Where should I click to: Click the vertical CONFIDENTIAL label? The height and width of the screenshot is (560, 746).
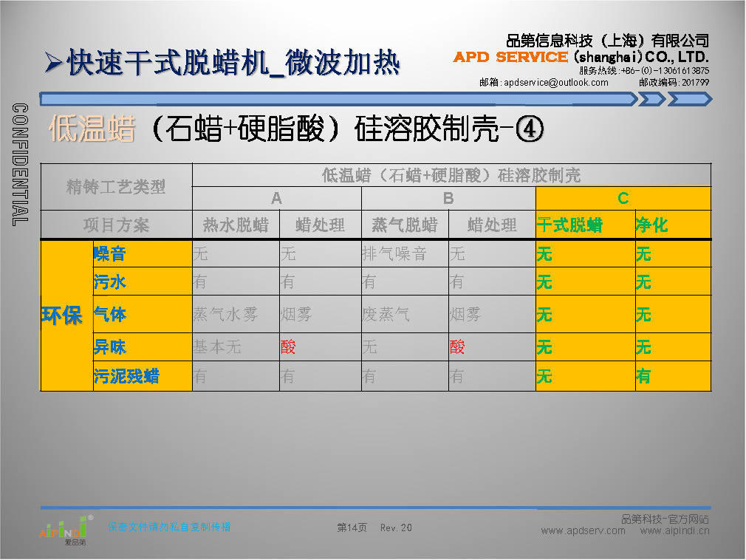(20, 165)
